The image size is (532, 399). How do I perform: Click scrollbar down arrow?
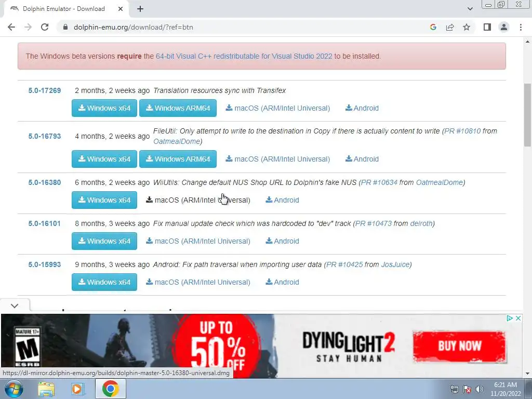pos(527,374)
